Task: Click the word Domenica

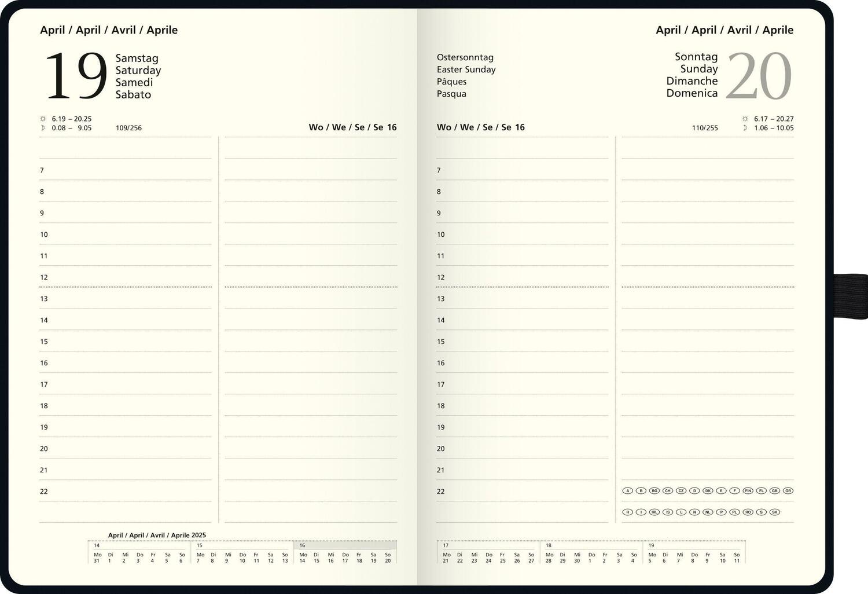Action: click(692, 93)
